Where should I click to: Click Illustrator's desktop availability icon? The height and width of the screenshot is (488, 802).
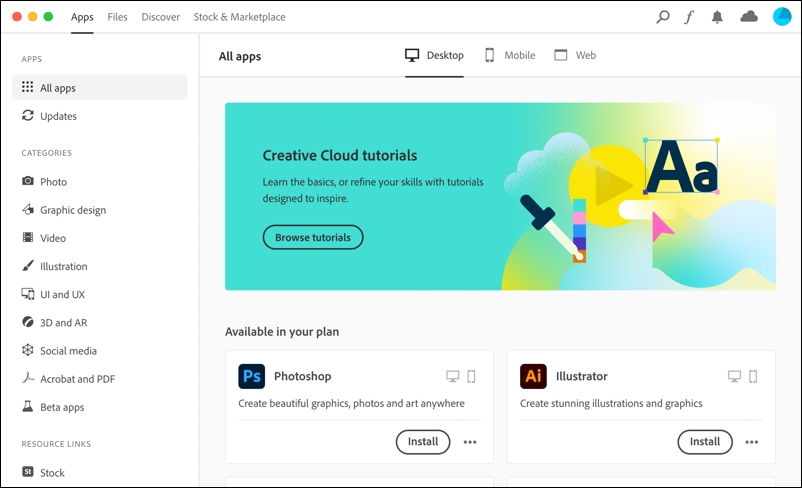click(734, 376)
